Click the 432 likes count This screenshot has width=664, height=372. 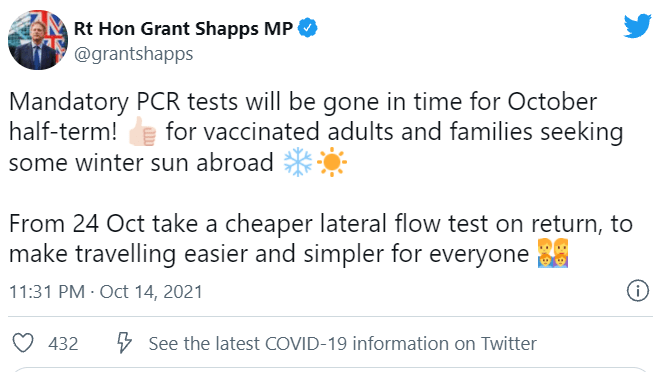pyautogui.click(x=63, y=344)
